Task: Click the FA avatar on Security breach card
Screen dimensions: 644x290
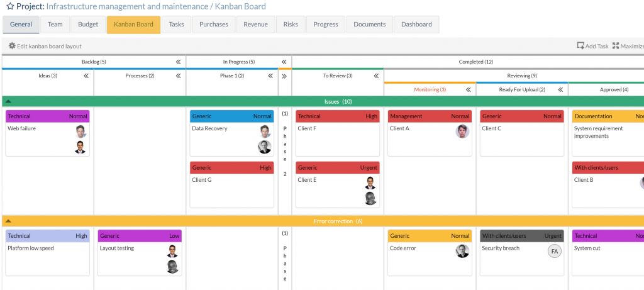Action: coord(554,251)
